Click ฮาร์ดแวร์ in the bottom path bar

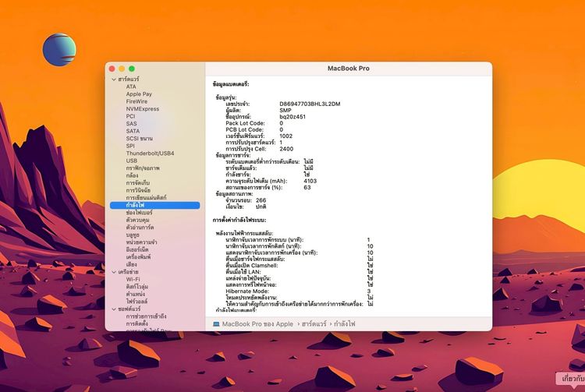(x=314, y=323)
